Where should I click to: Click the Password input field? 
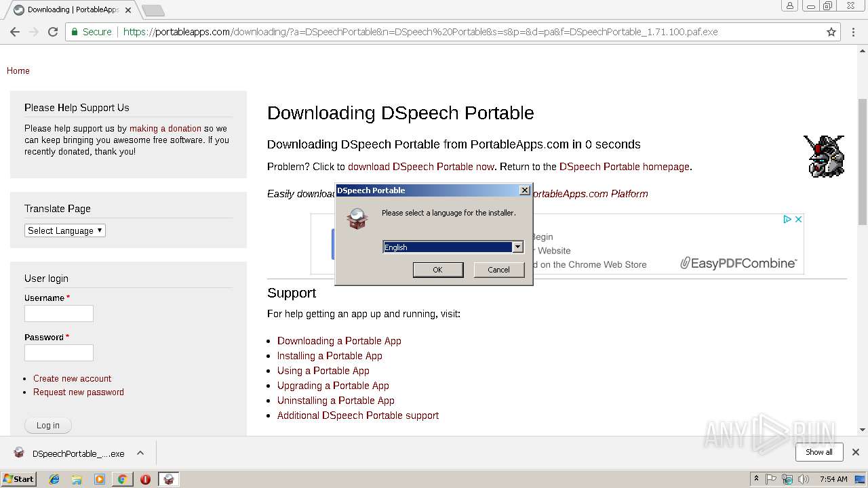[59, 352]
